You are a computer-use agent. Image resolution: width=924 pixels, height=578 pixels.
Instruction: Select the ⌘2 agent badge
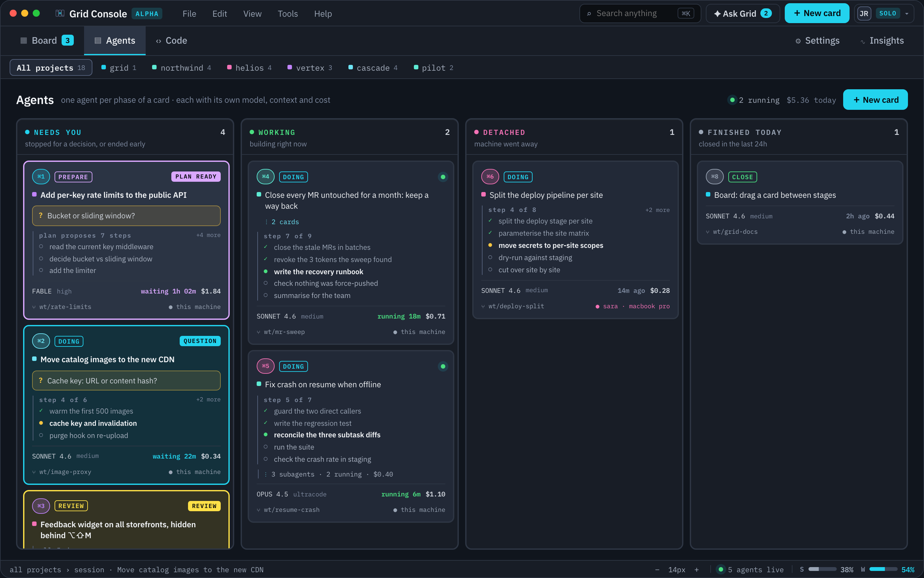(41, 341)
